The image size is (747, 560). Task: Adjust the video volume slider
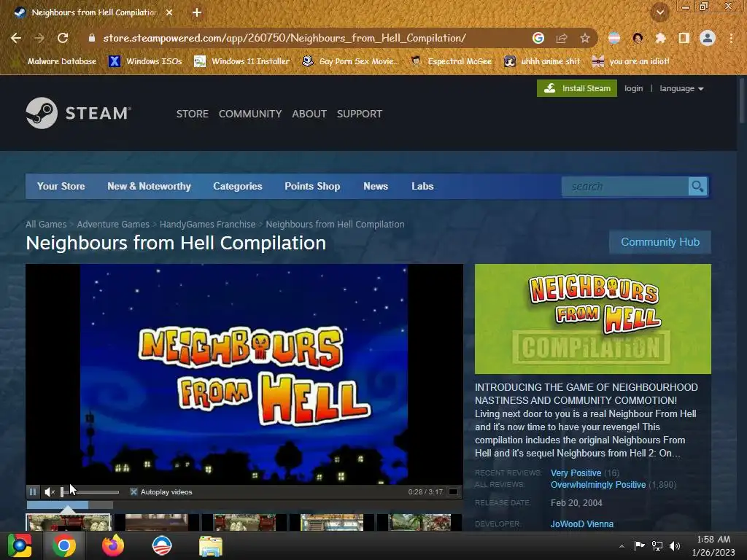[90, 492]
